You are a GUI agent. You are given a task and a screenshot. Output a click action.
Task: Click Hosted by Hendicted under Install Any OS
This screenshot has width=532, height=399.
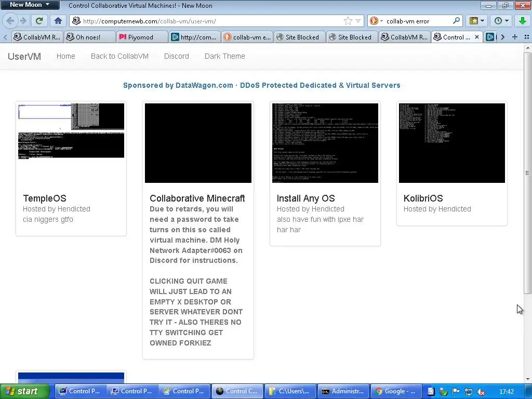pos(311,209)
